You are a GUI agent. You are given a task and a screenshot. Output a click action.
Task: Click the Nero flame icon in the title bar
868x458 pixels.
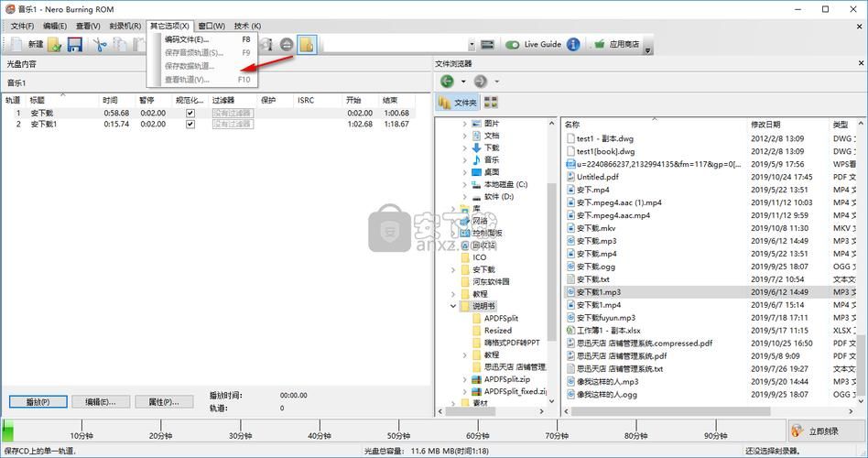(9, 8)
